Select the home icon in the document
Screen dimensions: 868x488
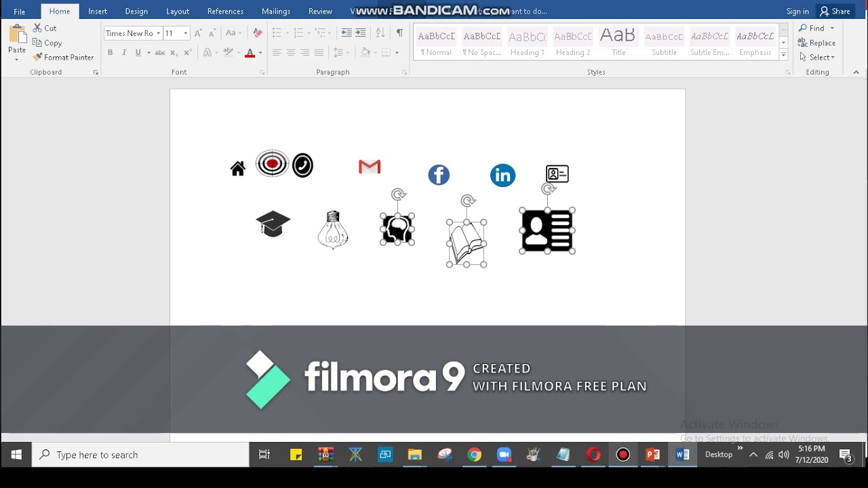click(x=237, y=169)
